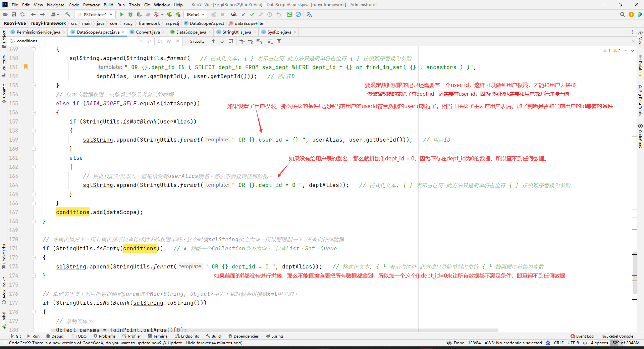644x349 pixels.
Task: Open search results in Find window
Action: 231,41
